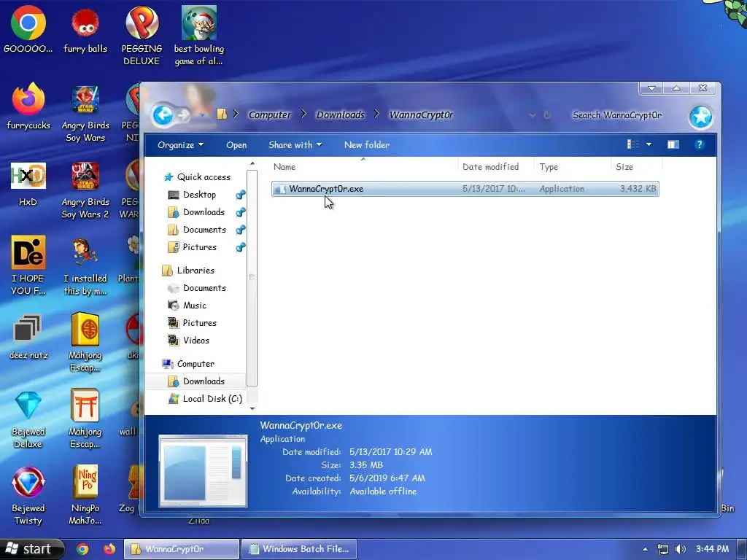Show hidden tray icons arrow
Screen dimensions: 747x560
click(x=645, y=550)
